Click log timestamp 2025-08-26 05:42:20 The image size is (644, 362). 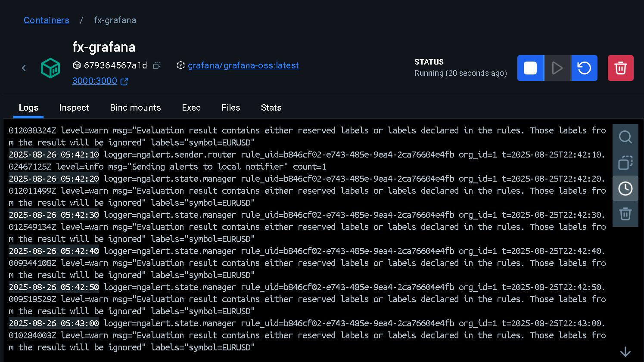point(54,179)
